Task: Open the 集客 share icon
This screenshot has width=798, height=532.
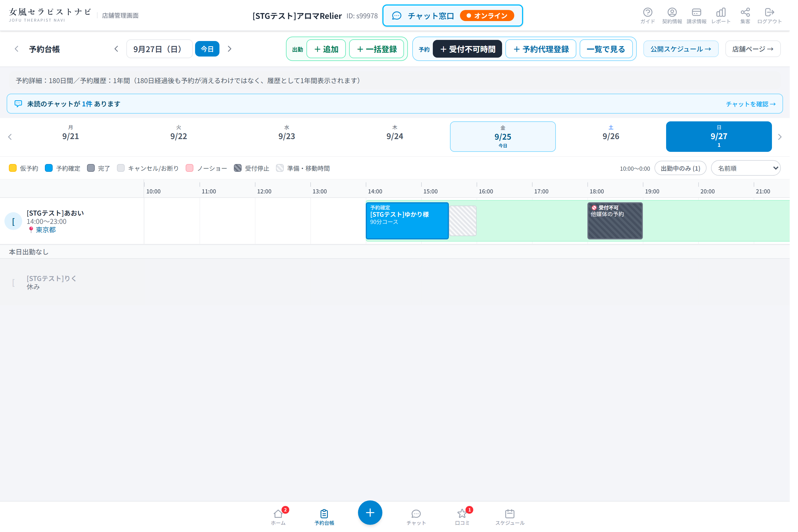Action: (753, 16)
